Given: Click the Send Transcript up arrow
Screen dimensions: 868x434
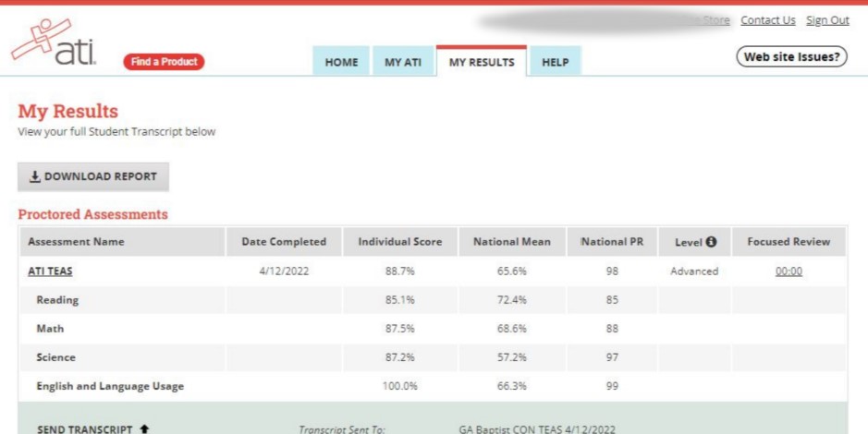Looking at the screenshot, I should [144, 429].
